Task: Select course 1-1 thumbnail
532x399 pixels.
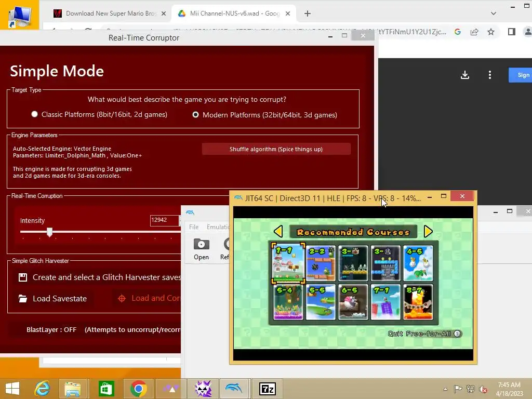Action: click(x=288, y=263)
